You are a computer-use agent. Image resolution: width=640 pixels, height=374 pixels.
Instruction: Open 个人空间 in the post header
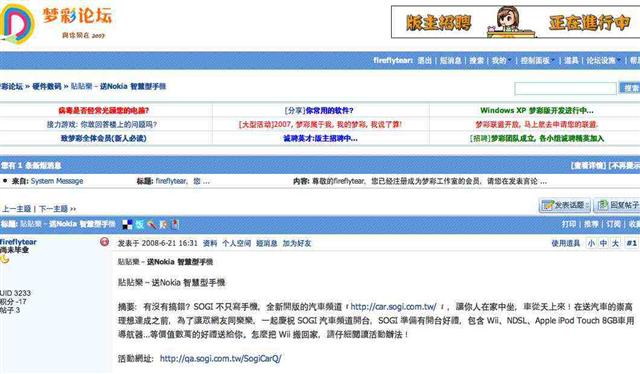point(236,243)
